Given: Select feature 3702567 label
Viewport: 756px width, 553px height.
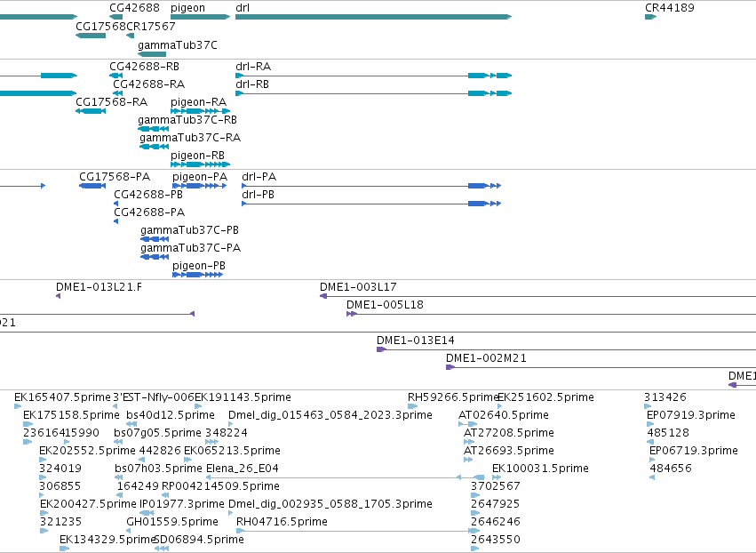Looking at the screenshot, I should pyautogui.click(x=496, y=486).
